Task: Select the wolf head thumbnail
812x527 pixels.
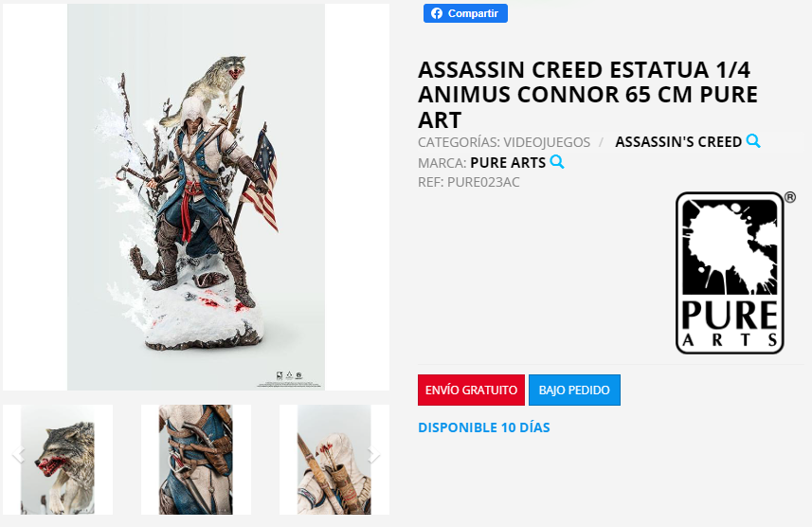Action: pyautogui.click(x=58, y=460)
